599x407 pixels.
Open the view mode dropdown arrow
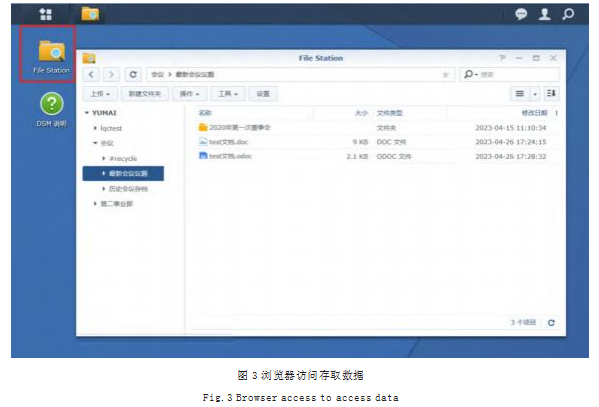535,94
